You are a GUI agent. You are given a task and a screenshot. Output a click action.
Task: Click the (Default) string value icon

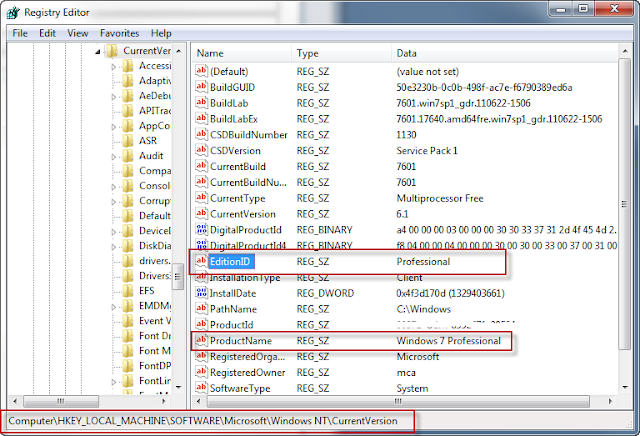[x=201, y=71]
